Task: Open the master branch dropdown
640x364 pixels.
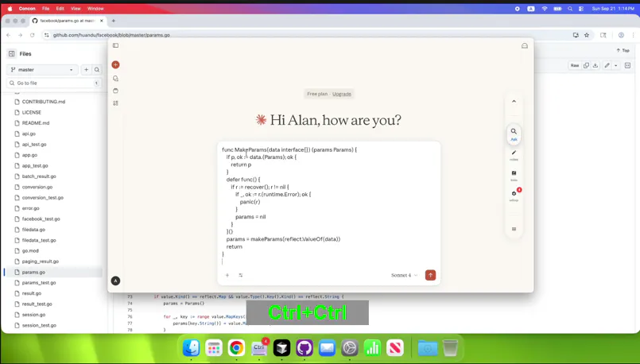Action: tap(42, 70)
